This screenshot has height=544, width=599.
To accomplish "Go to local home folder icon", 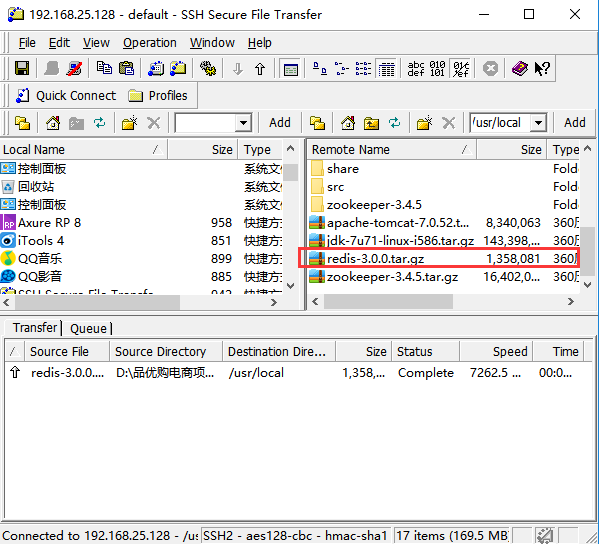I will 53,123.
